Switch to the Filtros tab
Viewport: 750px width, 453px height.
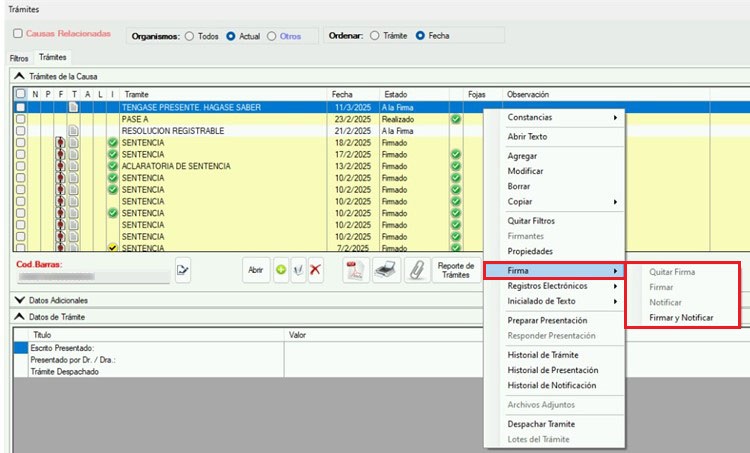tap(19, 59)
